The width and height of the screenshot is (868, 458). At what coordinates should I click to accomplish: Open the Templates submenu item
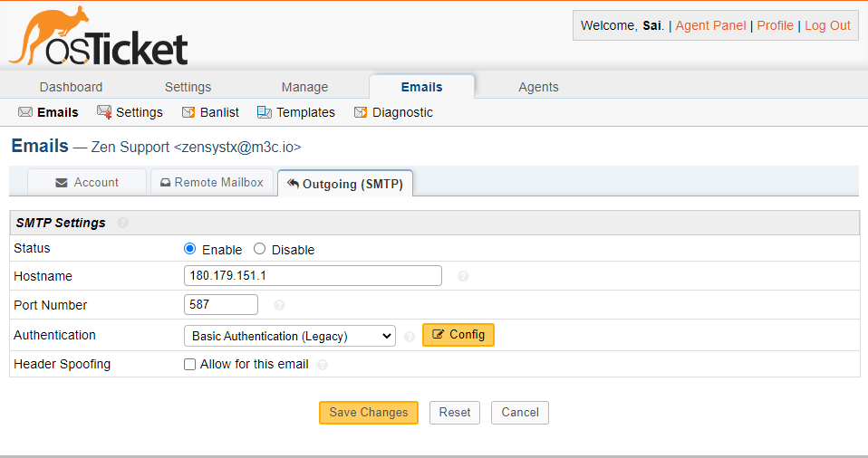point(296,112)
